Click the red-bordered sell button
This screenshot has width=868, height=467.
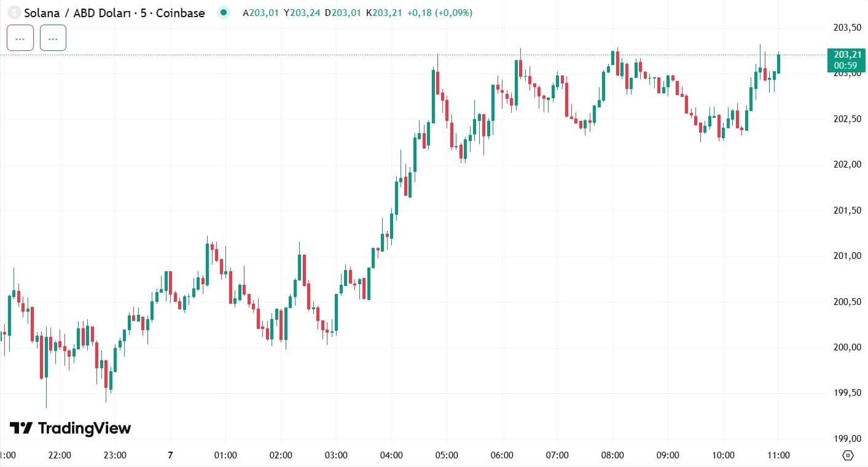point(20,38)
